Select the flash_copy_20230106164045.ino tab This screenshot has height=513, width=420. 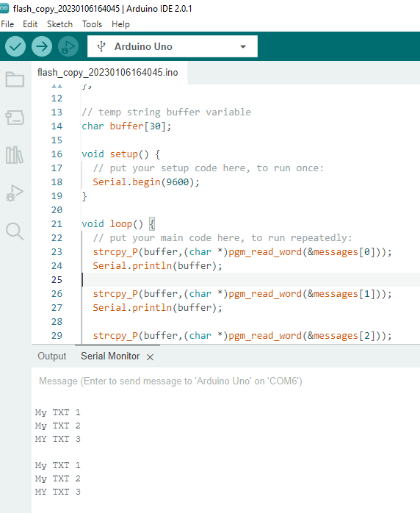click(x=107, y=72)
